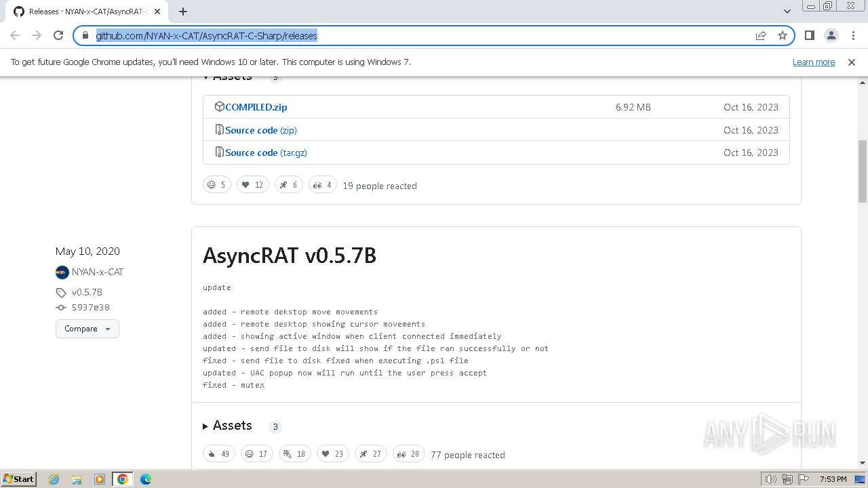Open volume control in system tray
Image resolution: width=868 pixels, height=488 pixels.
(x=771, y=479)
